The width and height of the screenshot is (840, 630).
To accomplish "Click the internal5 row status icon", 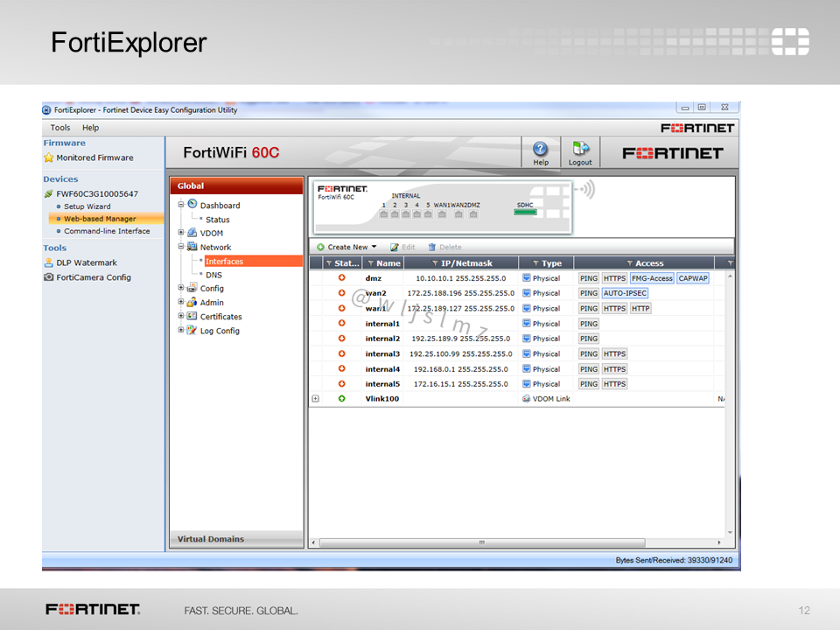I will [342, 383].
